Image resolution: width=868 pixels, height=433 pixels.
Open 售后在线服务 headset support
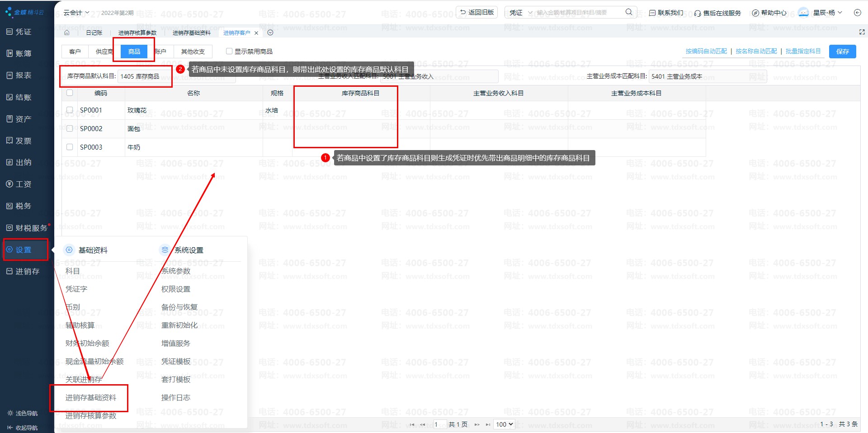717,13
